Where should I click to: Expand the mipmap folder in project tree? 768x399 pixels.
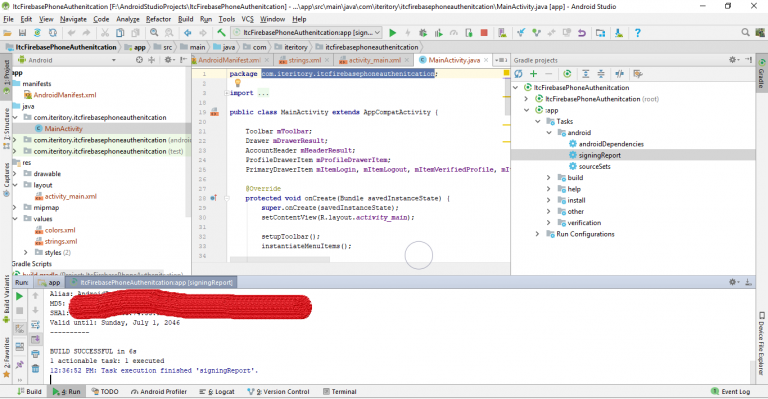[x=15, y=208]
